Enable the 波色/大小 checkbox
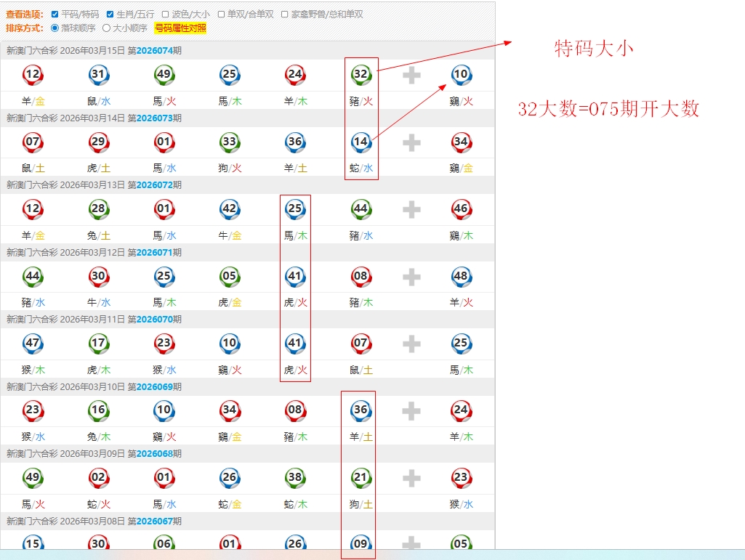The image size is (745, 560). [166, 14]
